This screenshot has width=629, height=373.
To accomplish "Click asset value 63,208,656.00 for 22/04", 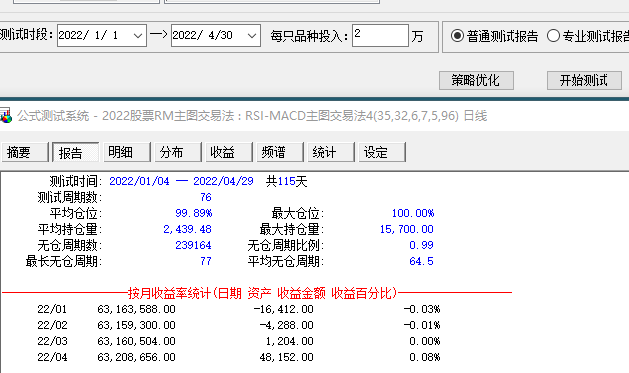I will tap(136, 357).
